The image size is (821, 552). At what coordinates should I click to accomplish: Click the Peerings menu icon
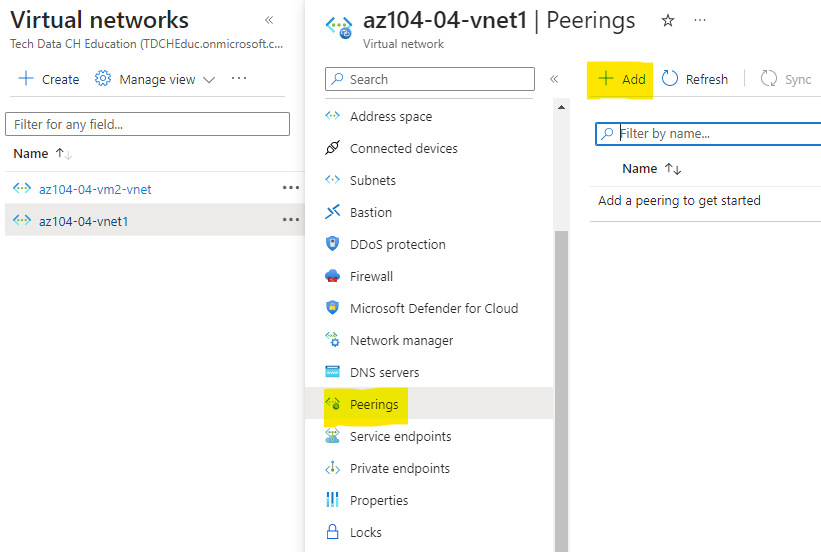coord(332,403)
